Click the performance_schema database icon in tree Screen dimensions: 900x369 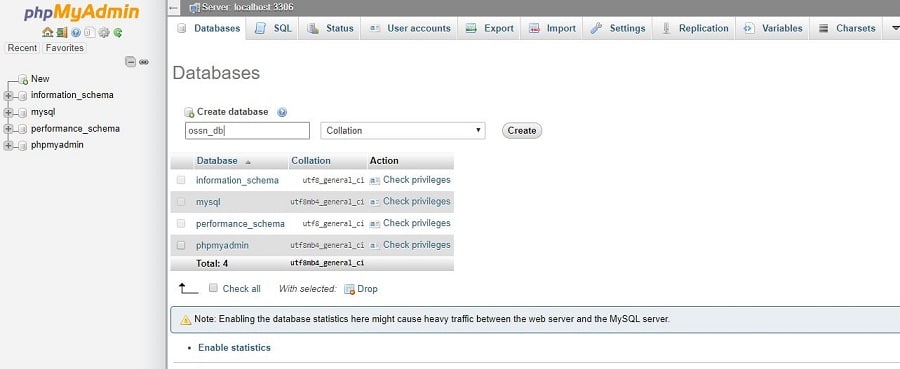tap(22, 129)
